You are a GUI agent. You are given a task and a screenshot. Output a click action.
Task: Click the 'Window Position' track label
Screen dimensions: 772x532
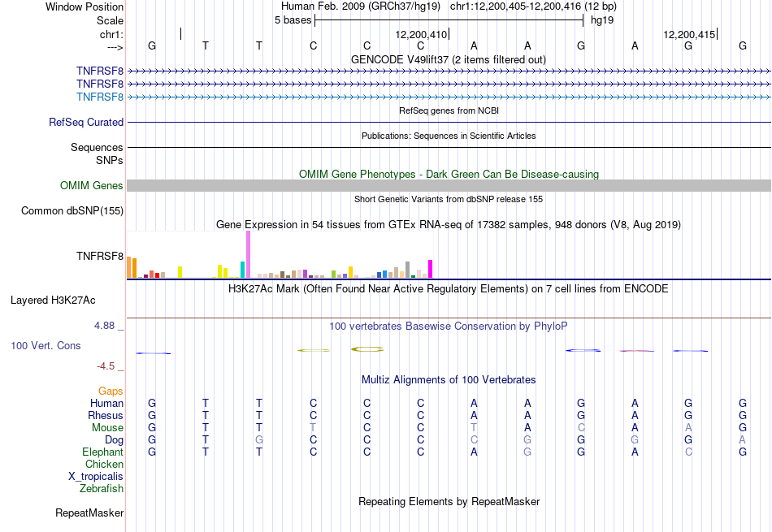point(85,6)
